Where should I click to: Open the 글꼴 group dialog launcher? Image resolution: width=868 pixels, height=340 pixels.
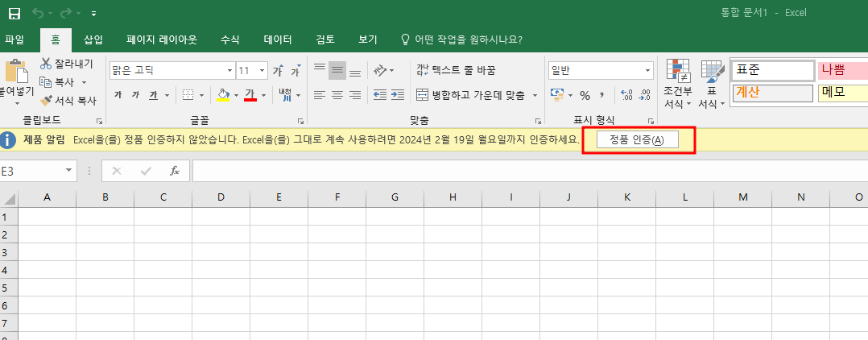300,121
